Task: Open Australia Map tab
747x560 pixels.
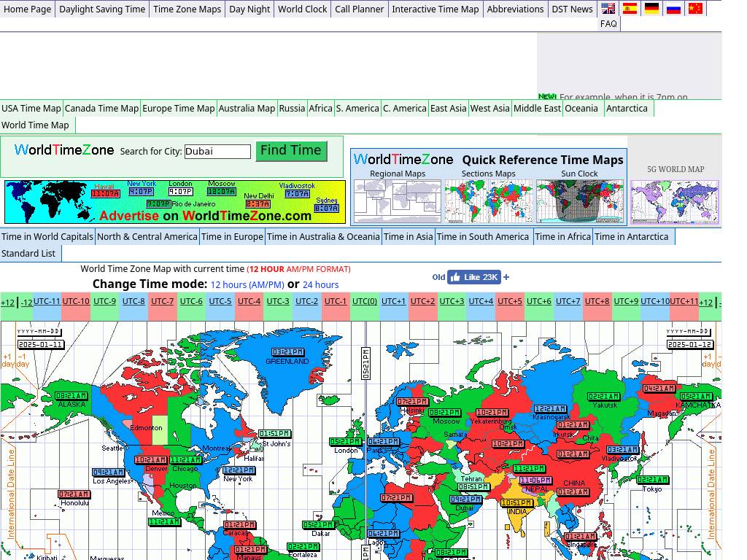Action: [x=247, y=108]
